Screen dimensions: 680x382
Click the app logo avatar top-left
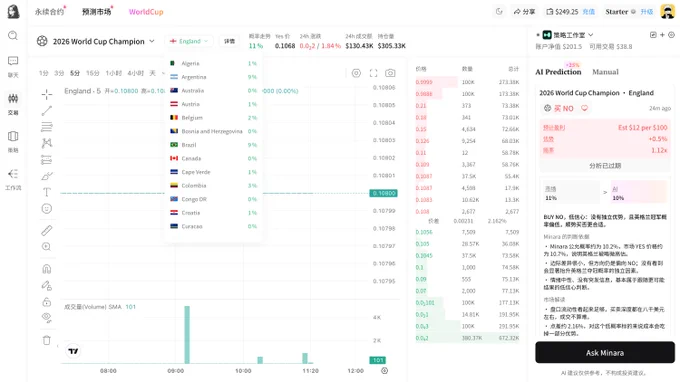coord(13,12)
